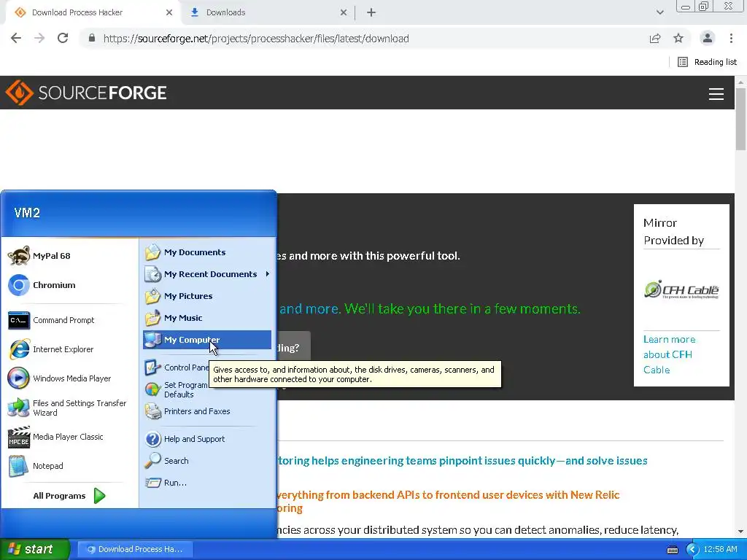Image resolution: width=747 pixels, height=560 pixels.
Task: Open My Music folder
Action: coord(206,318)
